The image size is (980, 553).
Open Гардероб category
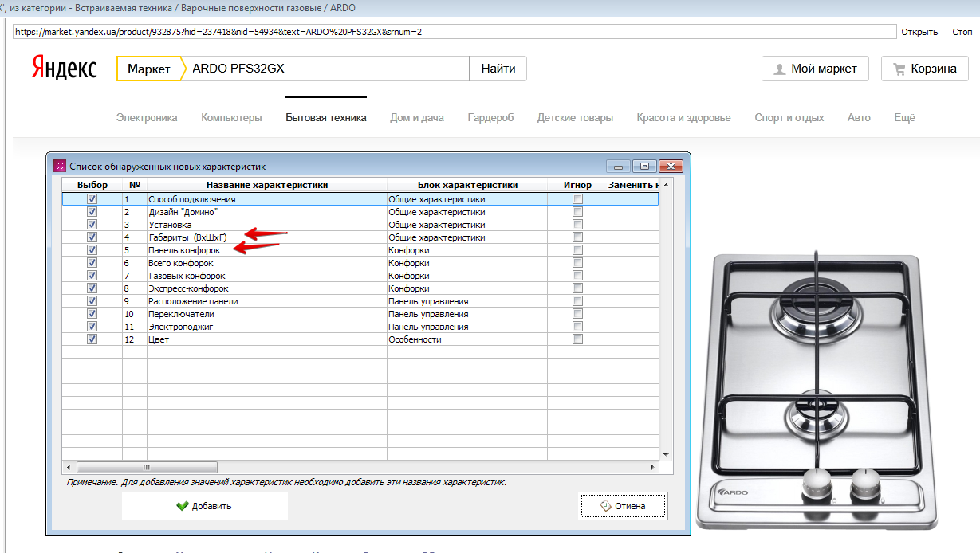490,117
